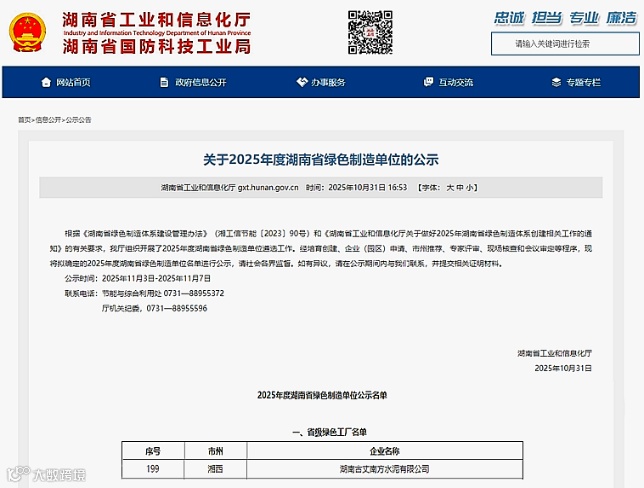
Task: Click the handshake icon beside 办事服务
Action: coord(302,82)
